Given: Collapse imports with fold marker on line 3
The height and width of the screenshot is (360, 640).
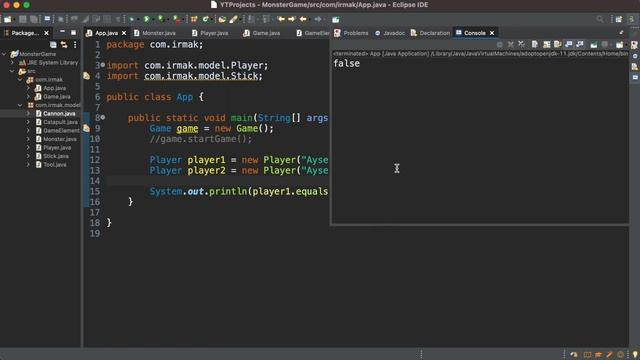Looking at the screenshot, I should pyautogui.click(x=103, y=65).
